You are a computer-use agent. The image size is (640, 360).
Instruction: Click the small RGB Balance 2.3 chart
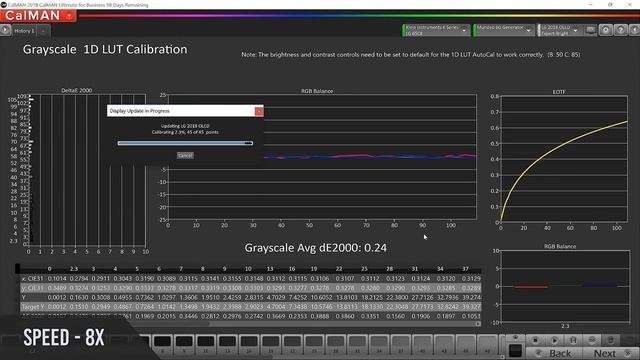[x=565, y=286]
